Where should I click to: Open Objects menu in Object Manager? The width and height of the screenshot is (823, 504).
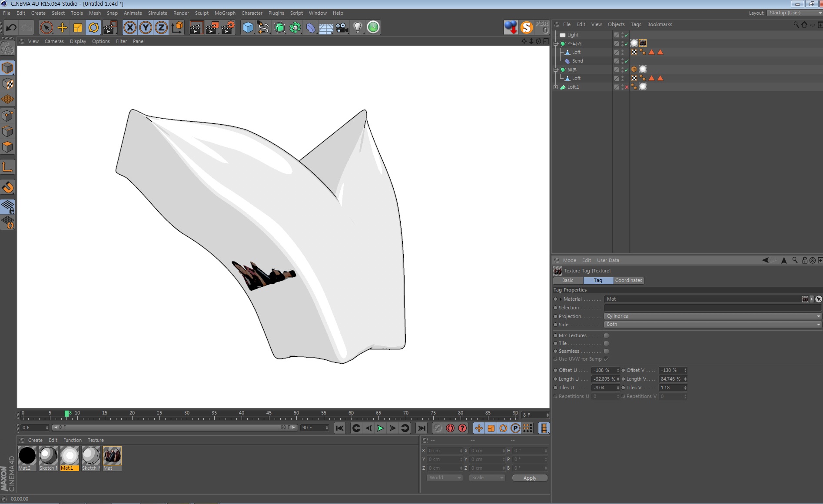pyautogui.click(x=616, y=24)
